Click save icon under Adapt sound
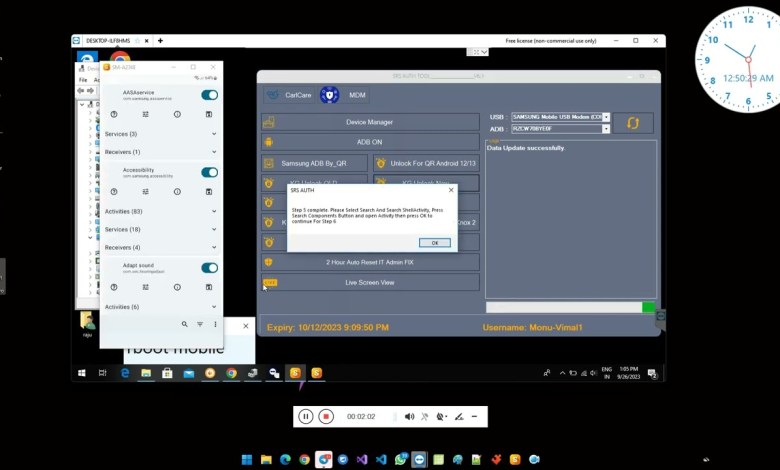 [209, 287]
